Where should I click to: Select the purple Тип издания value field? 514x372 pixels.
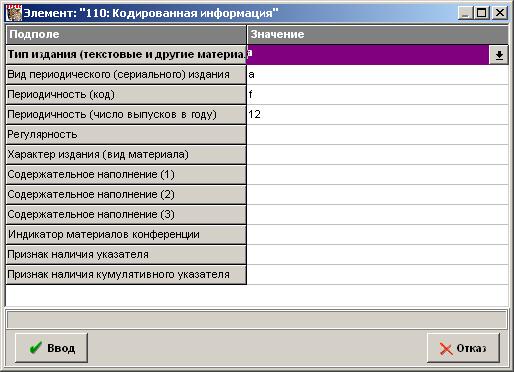[368, 55]
